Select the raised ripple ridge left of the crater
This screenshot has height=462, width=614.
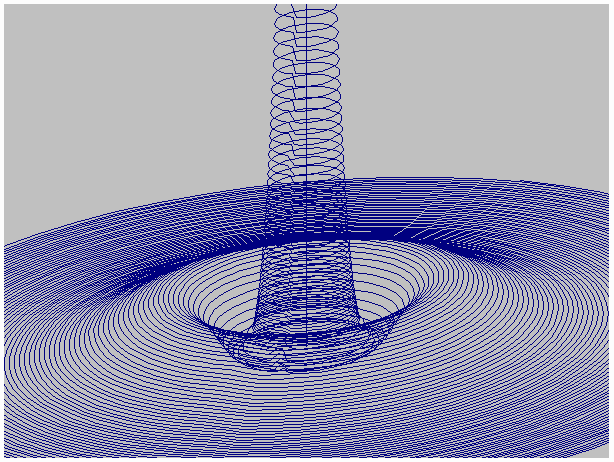(130, 285)
